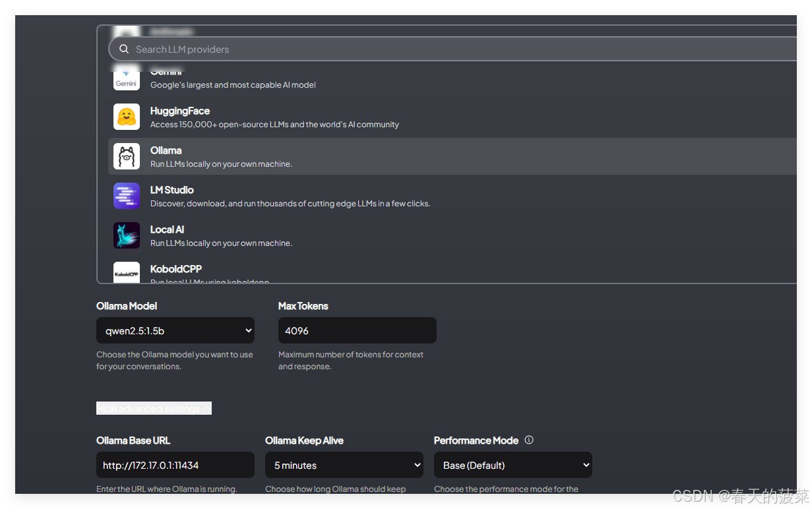Click the Max Tokens input field
812x509 pixels.
coord(358,330)
